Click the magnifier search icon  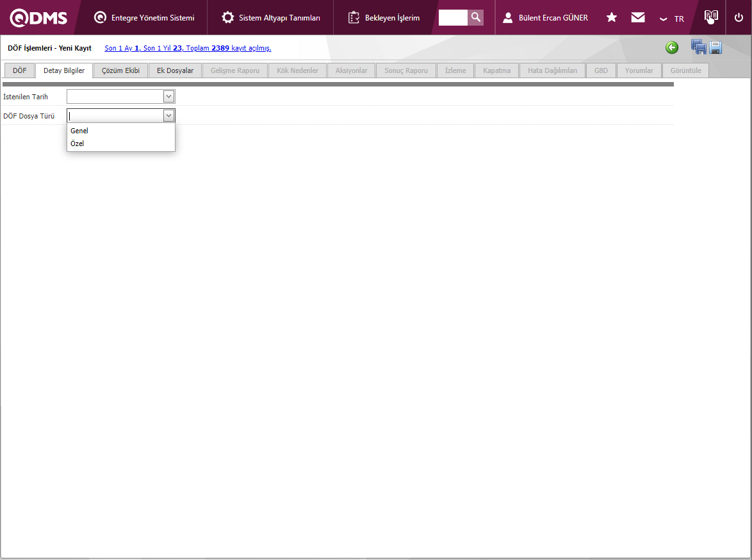[476, 17]
